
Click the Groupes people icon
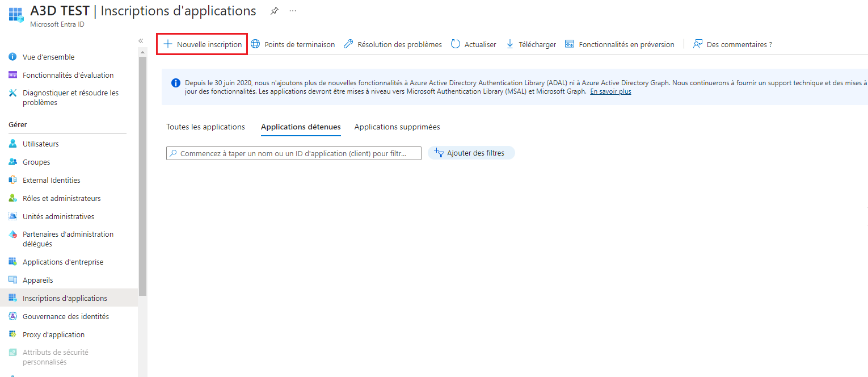coord(12,162)
